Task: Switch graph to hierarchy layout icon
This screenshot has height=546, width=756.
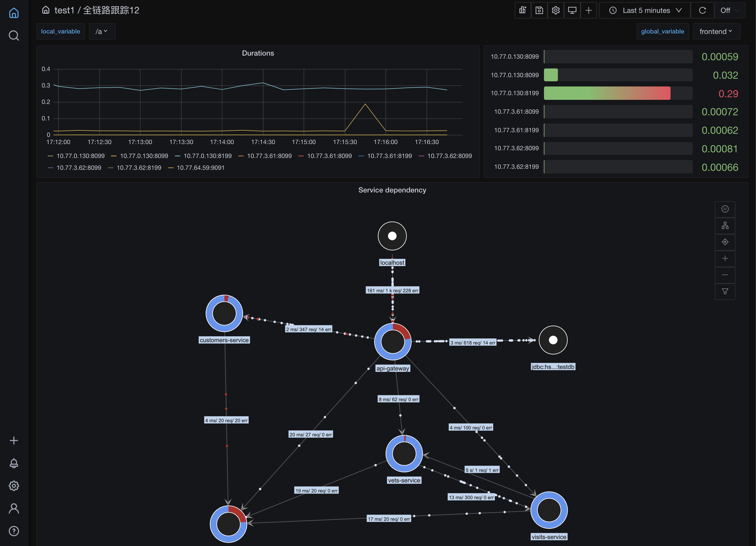Action: [x=725, y=226]
